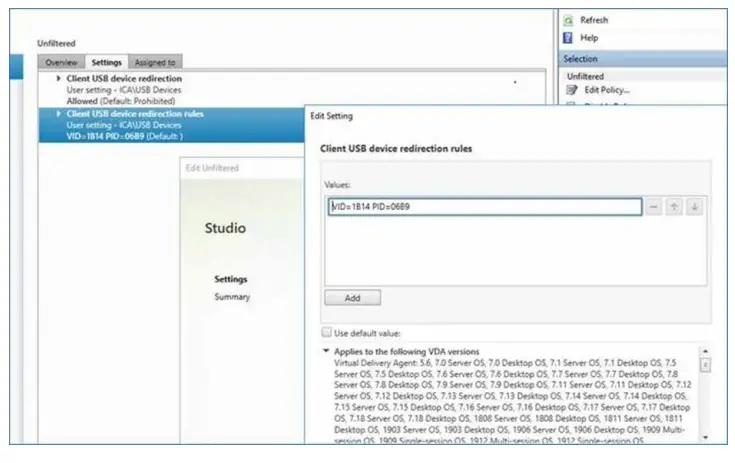The height and width of the screenshot is (463, 735).
Task: Remove the value with the minus button
Action: tap(653, 207)
